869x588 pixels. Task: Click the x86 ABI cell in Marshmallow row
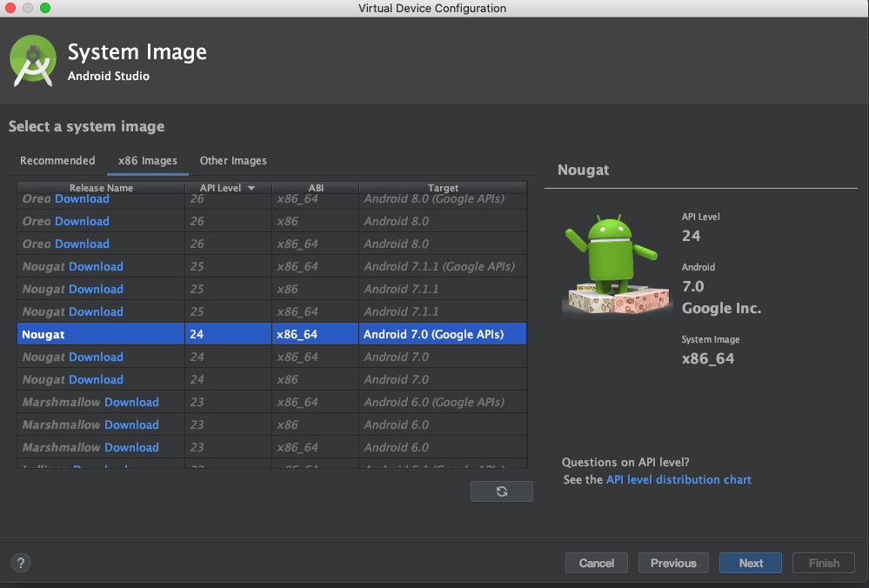[316, 425]
